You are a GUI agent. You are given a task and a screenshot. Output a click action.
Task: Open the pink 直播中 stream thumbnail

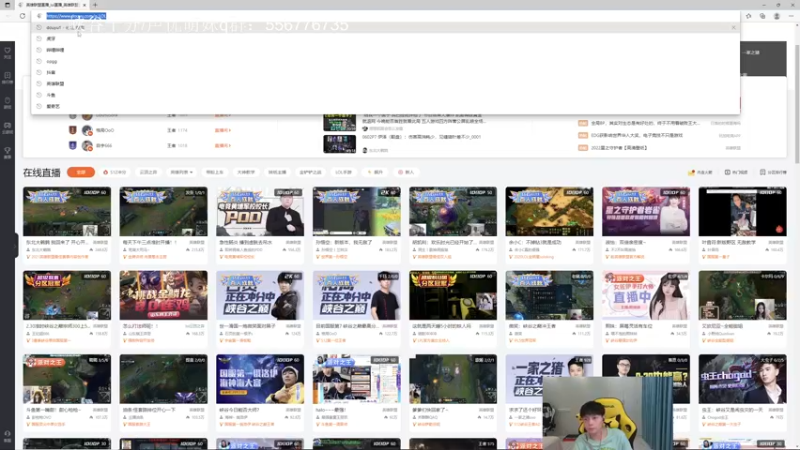point(645,295)
